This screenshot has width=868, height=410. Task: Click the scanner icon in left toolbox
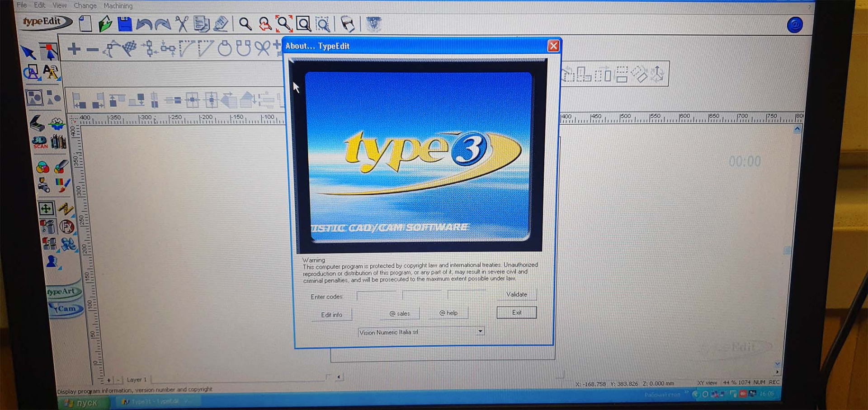click(37, 123)
